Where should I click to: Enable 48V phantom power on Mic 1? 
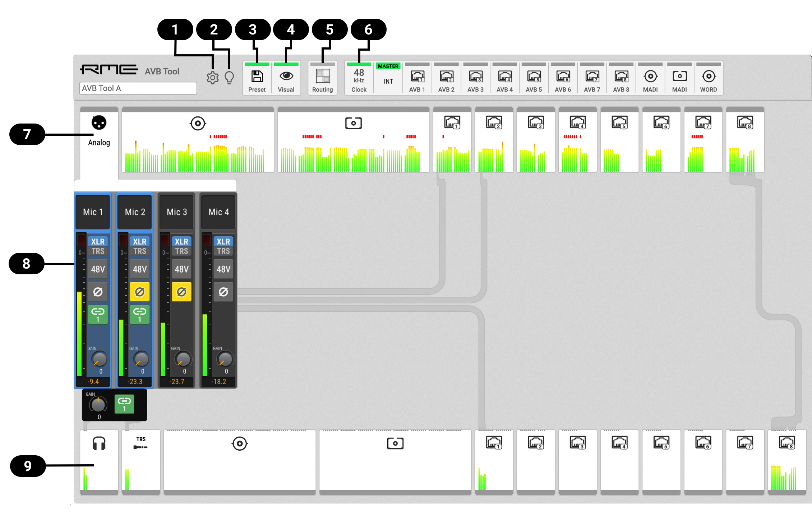98,269
